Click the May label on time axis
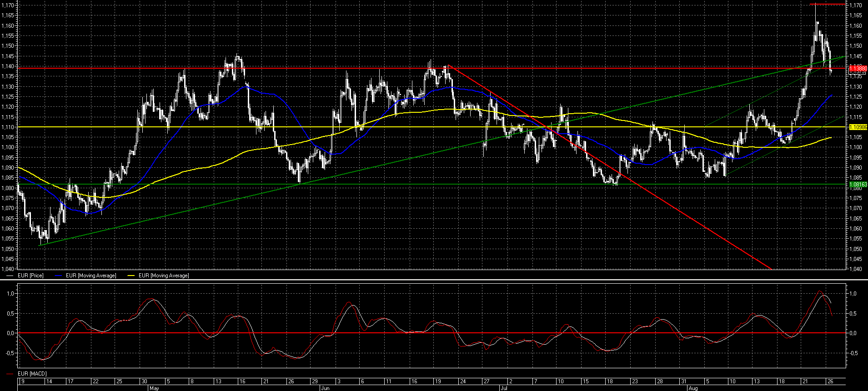 click(x=154, y=388)
